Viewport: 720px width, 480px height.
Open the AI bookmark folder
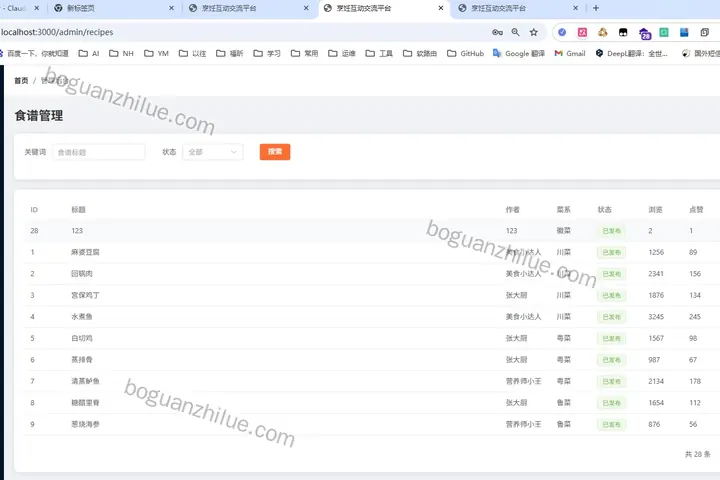(x=89, y=53)
